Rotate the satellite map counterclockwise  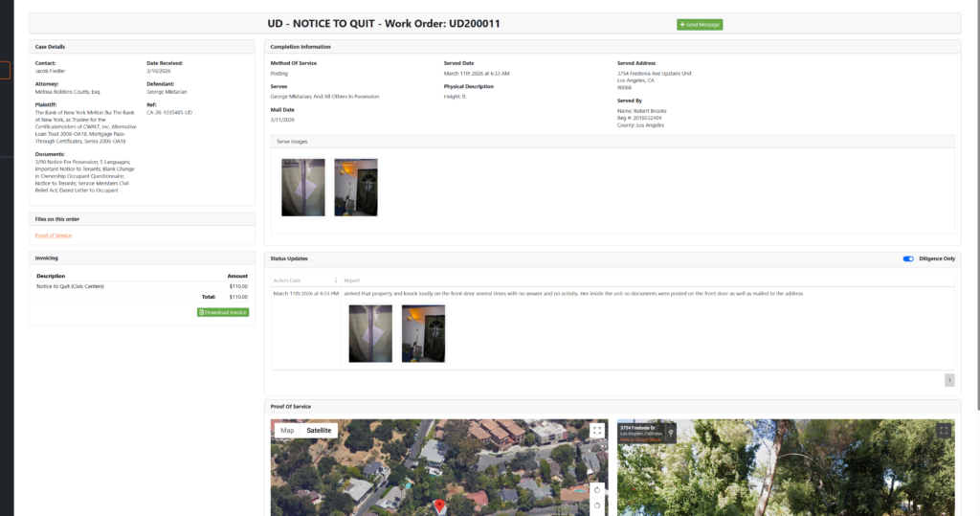point(597,505)
